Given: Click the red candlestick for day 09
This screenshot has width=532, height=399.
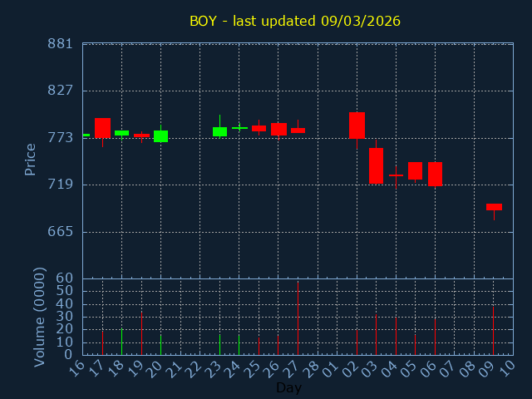Looking at the screenshot, I should point(494,207).
